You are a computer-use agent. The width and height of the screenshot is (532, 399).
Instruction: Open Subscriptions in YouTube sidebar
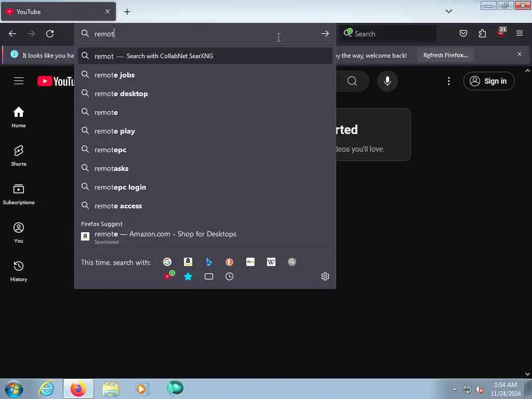[x=19, y=194]
